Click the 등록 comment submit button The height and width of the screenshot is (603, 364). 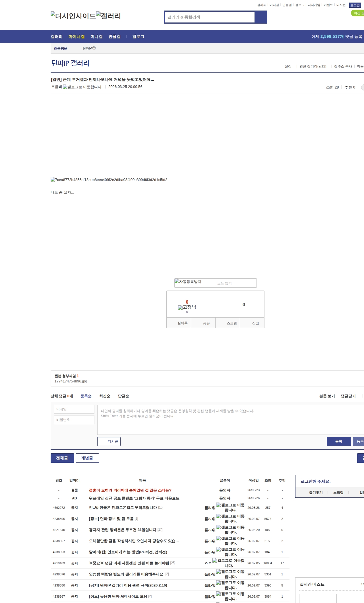pos(339,441)
